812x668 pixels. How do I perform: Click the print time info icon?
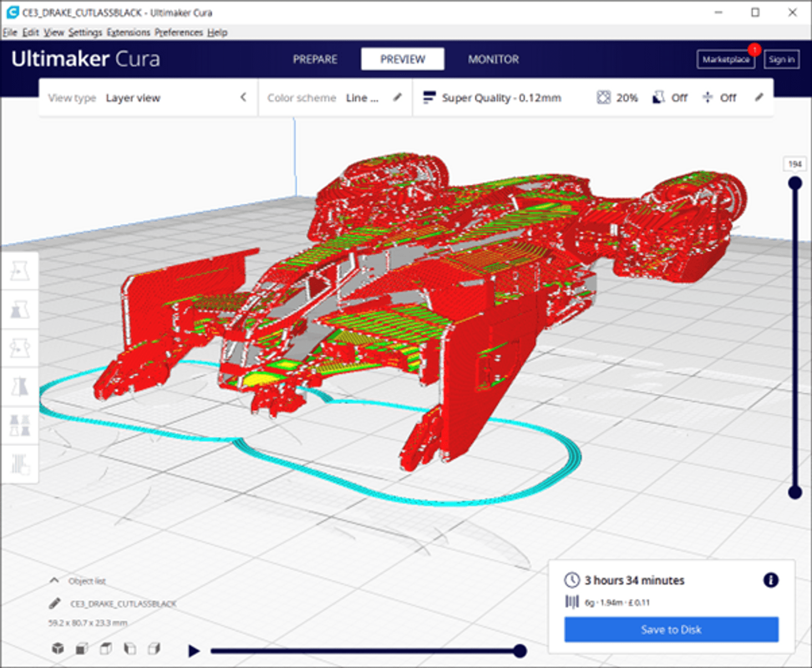(x=770, y=580)
